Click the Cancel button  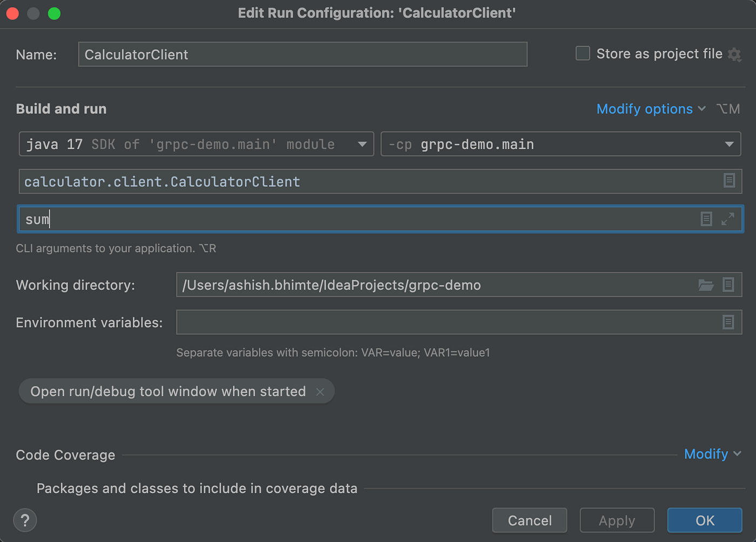tap(530, 520)
